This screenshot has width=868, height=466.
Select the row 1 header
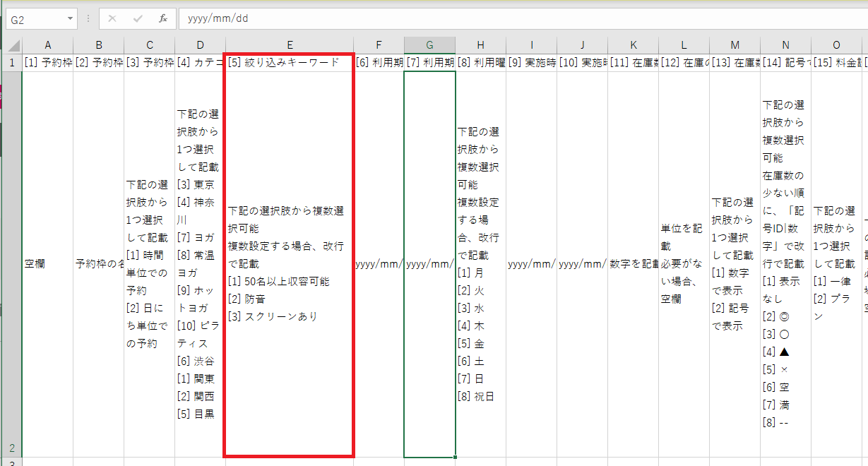coord(12,62)
